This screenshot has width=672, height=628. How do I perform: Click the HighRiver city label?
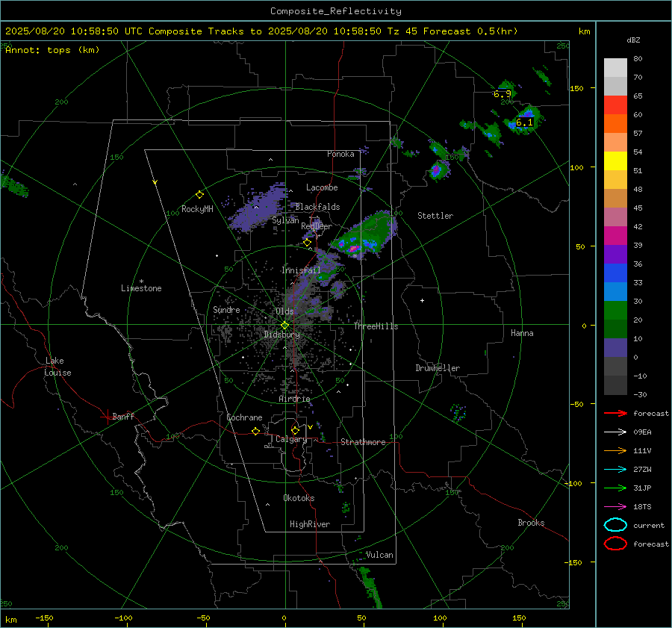point(310,524)
